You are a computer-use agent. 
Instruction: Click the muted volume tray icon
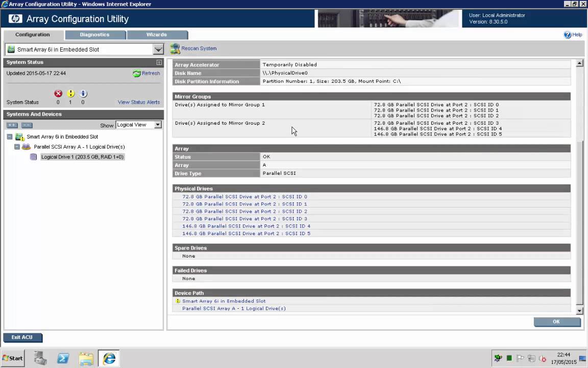coord(542,359)
